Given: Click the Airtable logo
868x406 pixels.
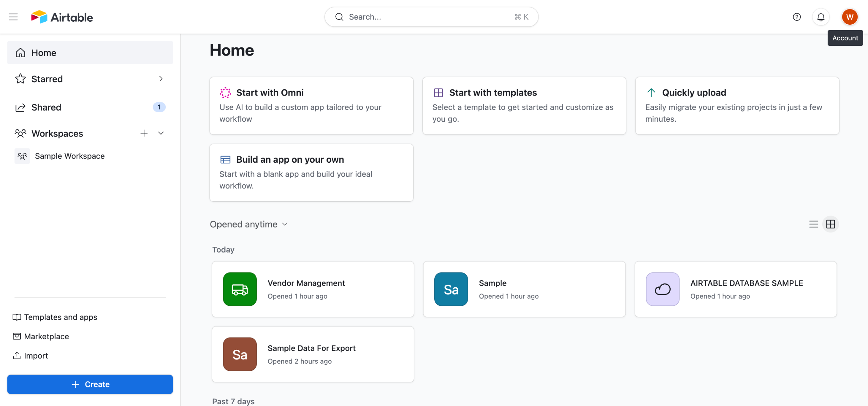Looking at the screenshot, I should [62, 17].
